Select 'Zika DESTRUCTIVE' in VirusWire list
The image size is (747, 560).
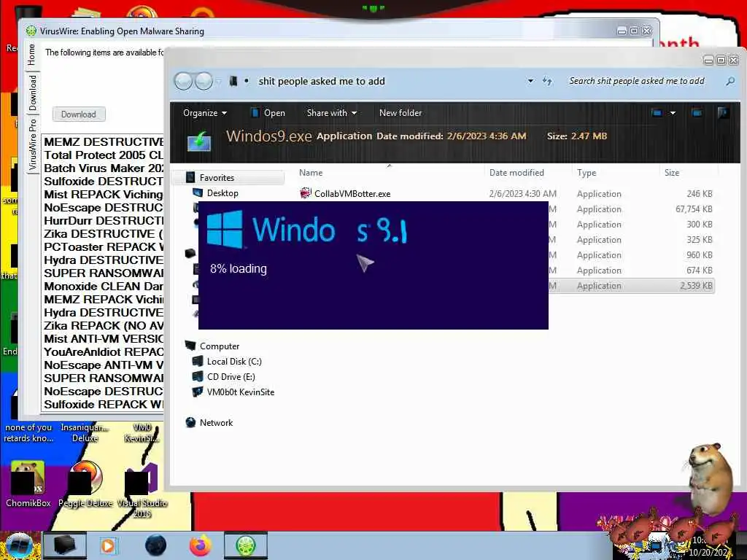[x=104, y=234]
